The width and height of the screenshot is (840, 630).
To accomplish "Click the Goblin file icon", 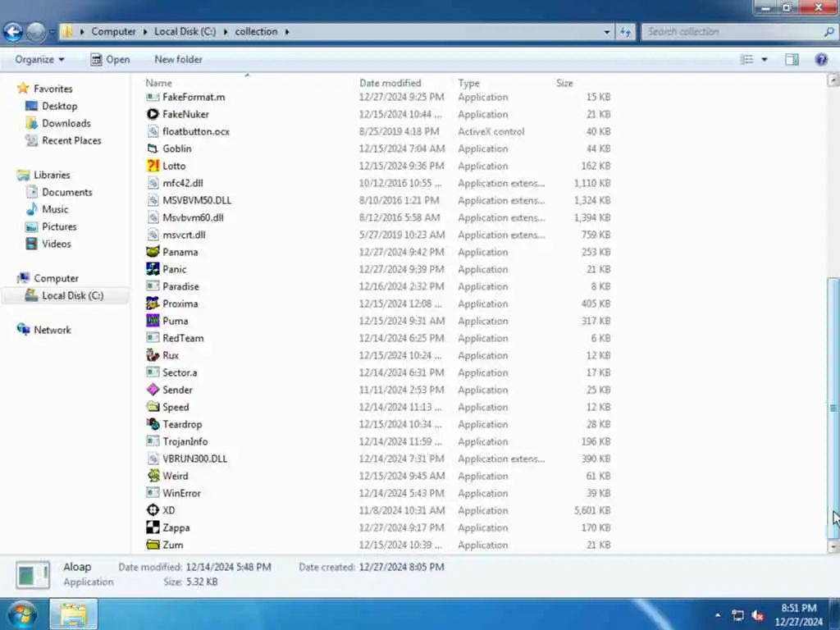I will [153, 148].
